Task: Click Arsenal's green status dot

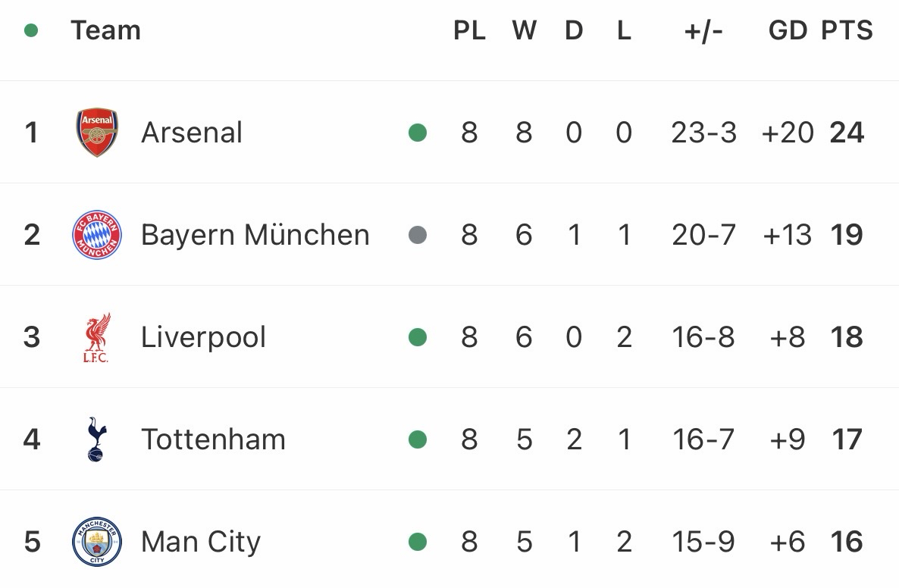Action: [x=418, y=133]
